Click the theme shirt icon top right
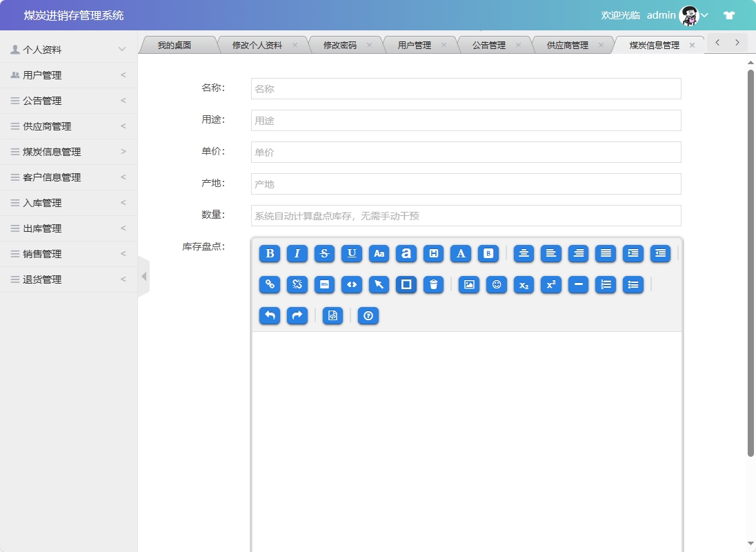Image resolution: width=756 pixels, height=552 pixels. tap(728, 14)
